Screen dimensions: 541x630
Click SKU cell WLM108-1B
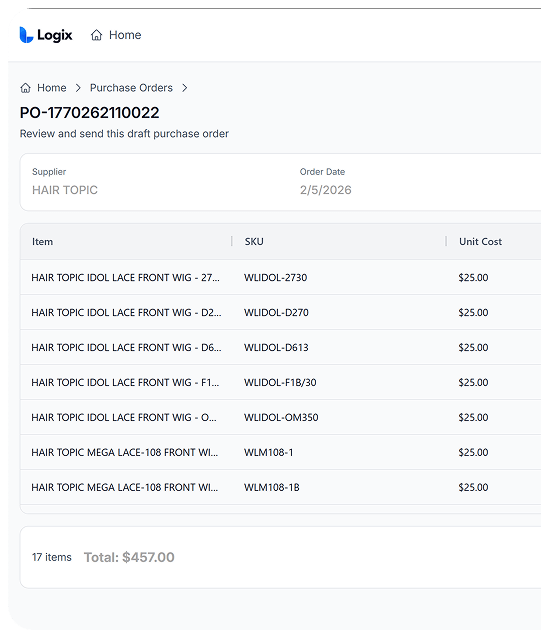click(x=272, y=487)
